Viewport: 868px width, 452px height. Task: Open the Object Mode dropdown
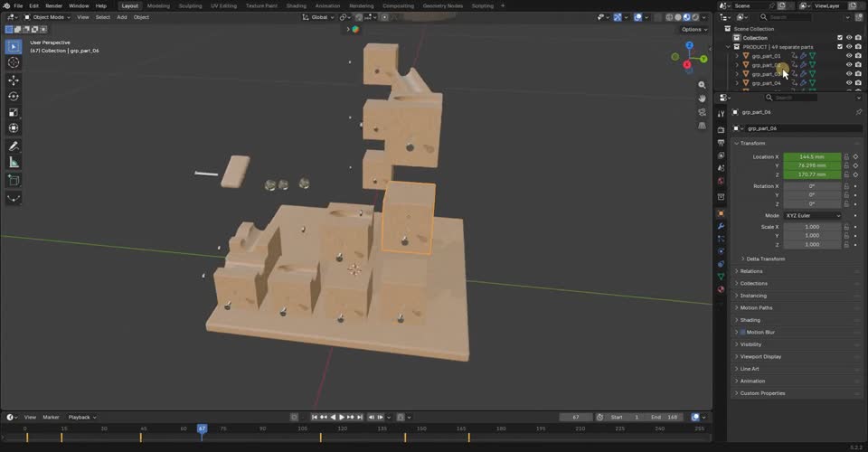click(x=47, y=17)
